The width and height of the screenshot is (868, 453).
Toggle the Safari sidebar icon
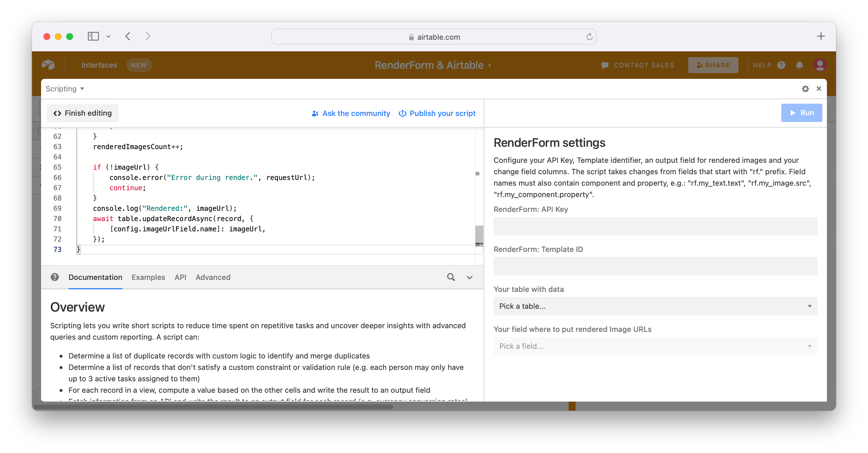93,37
